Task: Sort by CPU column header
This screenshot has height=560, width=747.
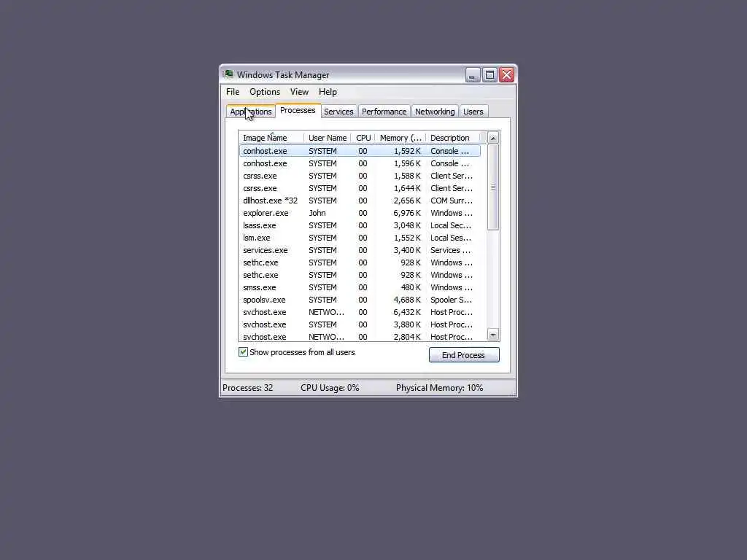Action: coord(363,138)
